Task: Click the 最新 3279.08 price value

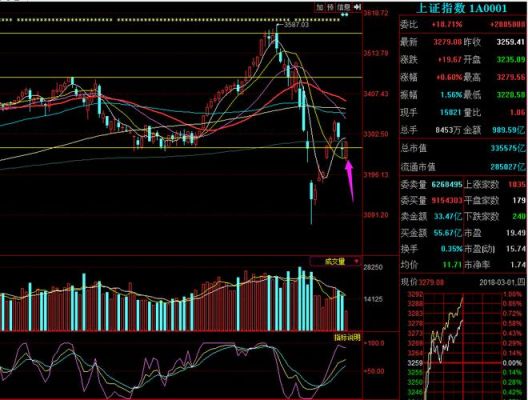Action: pyautogui.click(x=447, y=42)
